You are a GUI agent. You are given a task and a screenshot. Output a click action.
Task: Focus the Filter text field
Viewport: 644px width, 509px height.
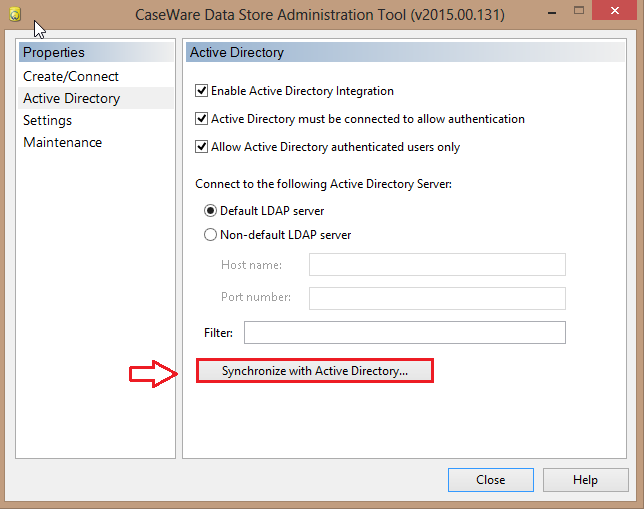point(404,332)
